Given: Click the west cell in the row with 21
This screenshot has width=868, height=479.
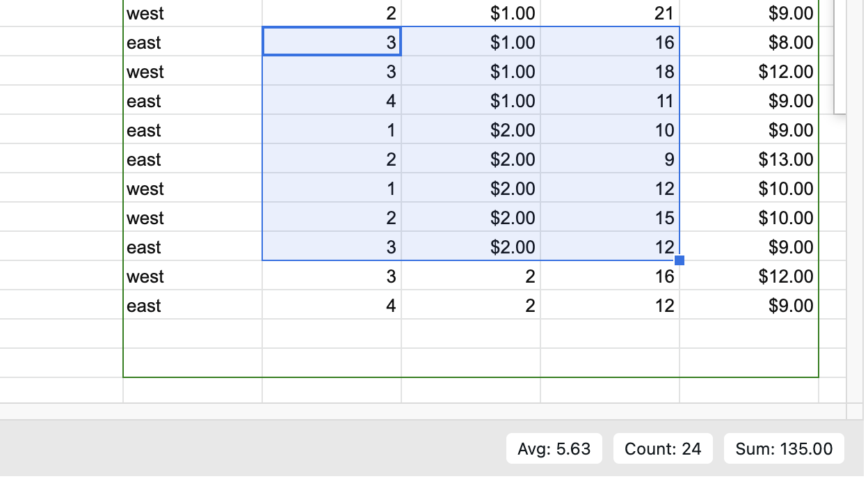Looking at the screenshot, I should [193, 13].
